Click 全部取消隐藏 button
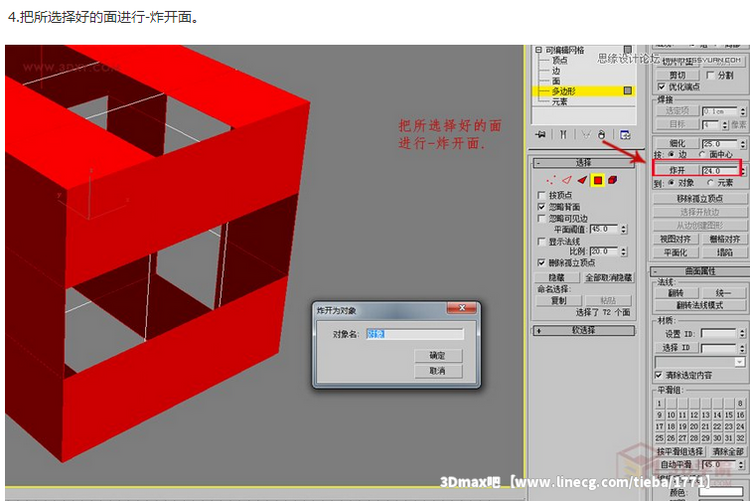The image size is (750, 501). coord(608,277)
